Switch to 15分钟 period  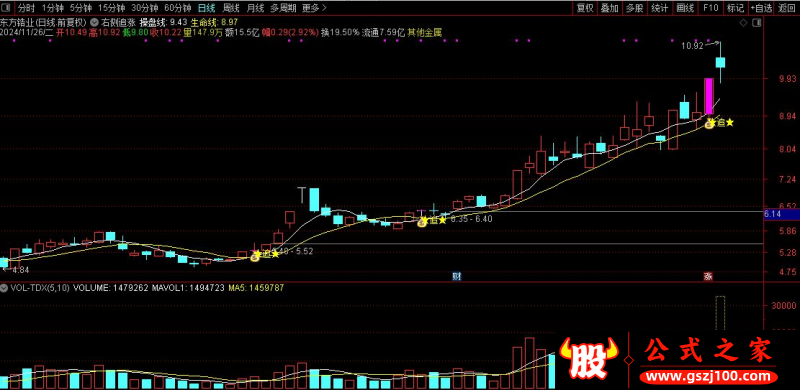[111, 8]
